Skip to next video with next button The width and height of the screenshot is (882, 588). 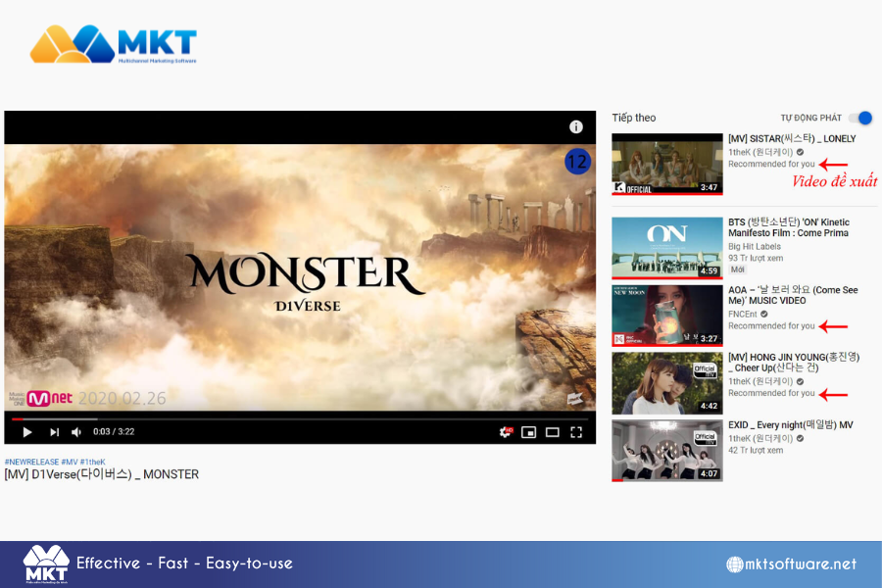(54, 432)
